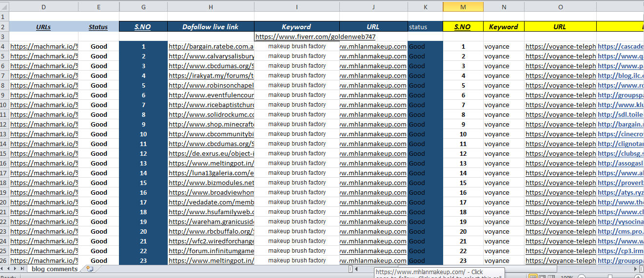The height and width of the screenshot is (278, 644).
Task: Select the 'URLs' header cell
Action: 44,27
